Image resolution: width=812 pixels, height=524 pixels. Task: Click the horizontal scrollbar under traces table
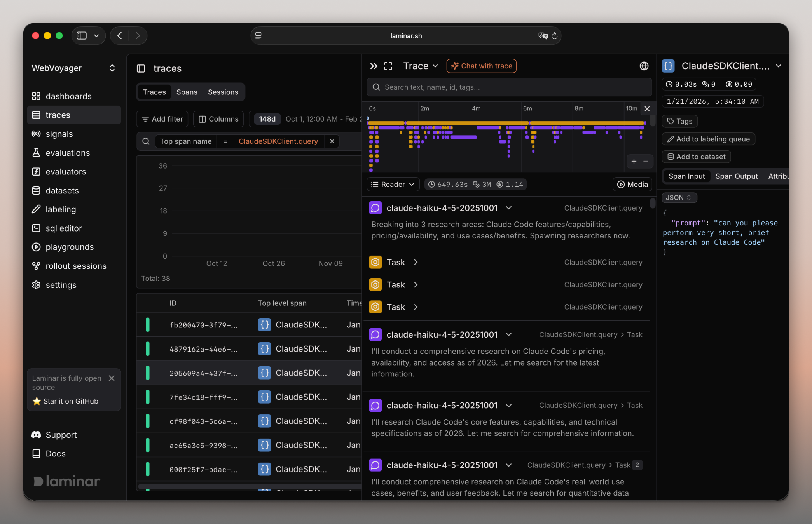(249, 486)
